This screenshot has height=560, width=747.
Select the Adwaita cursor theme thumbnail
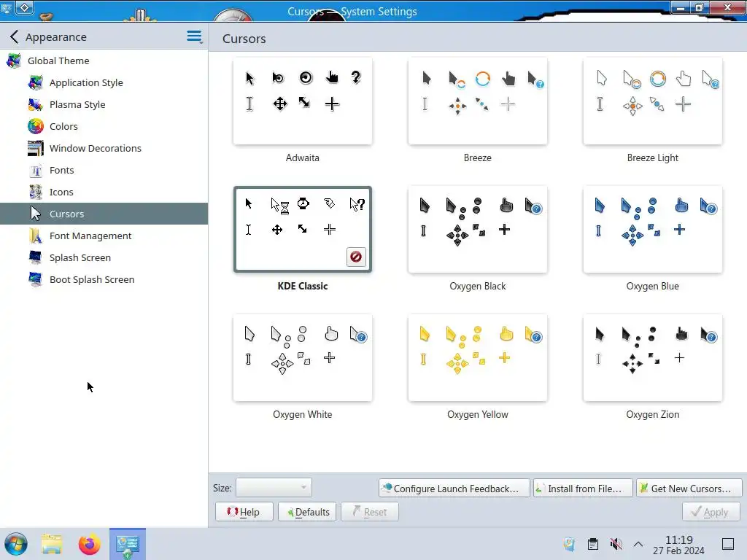[x=303, y=101]
